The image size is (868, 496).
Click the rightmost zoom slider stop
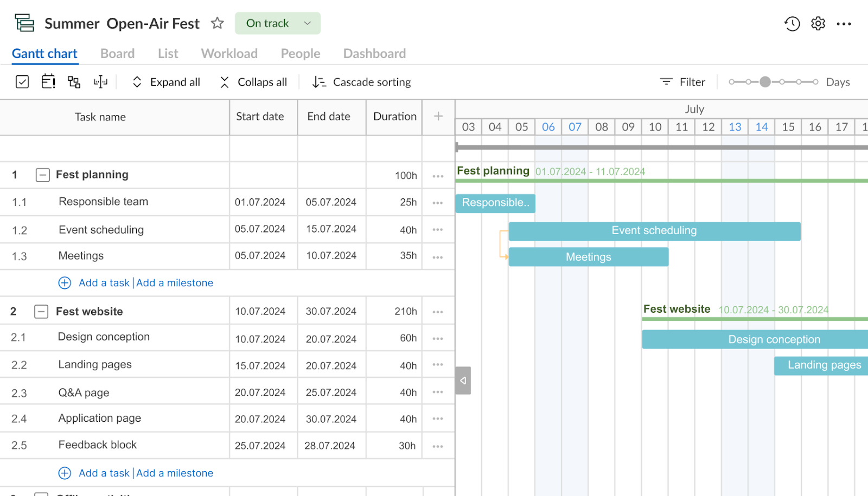(815, 82)
